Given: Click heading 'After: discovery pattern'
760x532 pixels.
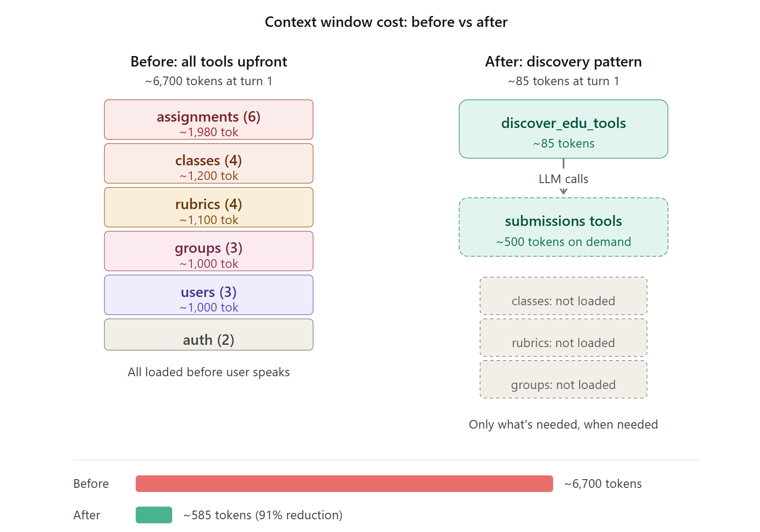Looking at the screenshot, I should (564, 61).
